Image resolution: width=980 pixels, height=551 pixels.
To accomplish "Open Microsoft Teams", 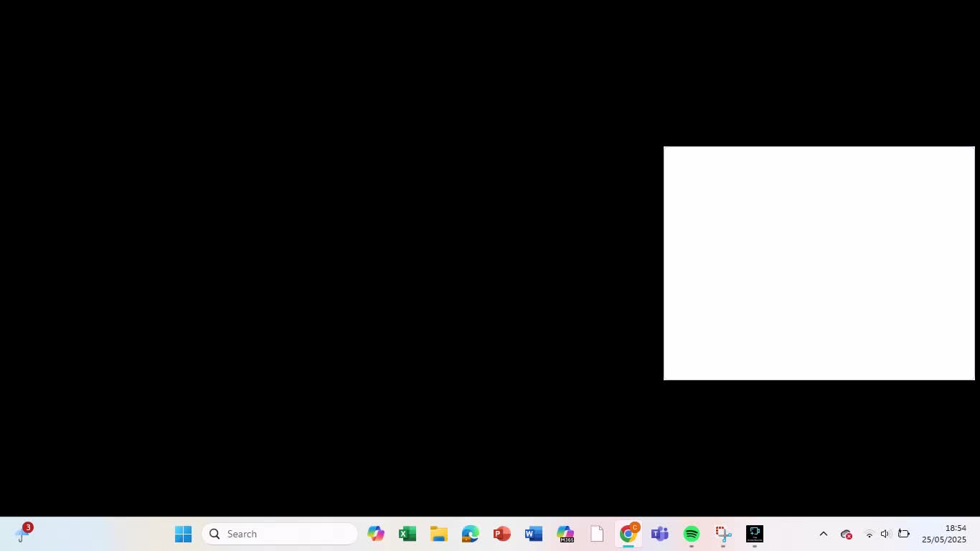I will tap(660, 534).
